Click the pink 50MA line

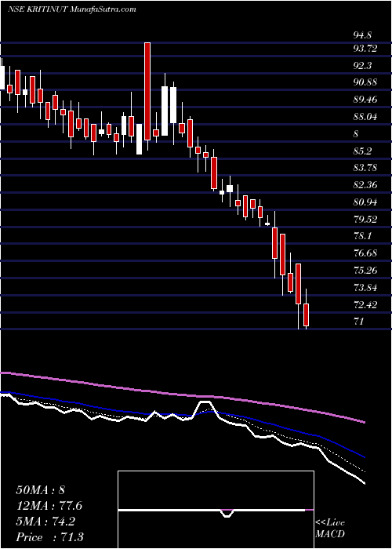[182, 395]
